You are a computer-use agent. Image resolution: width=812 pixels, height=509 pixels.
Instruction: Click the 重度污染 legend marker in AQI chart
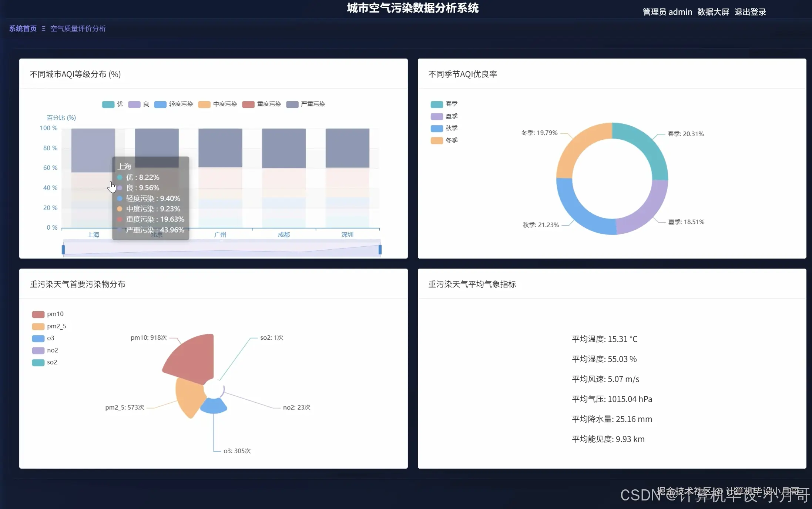[x=248, y=104]
